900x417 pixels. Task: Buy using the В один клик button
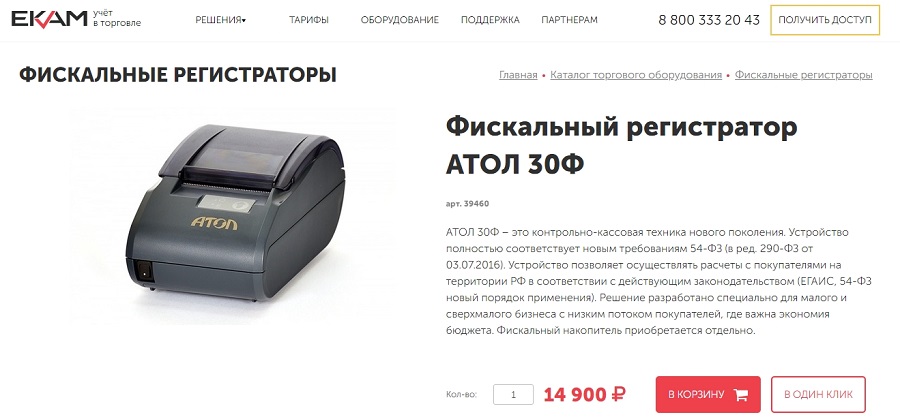pos(818,395)
